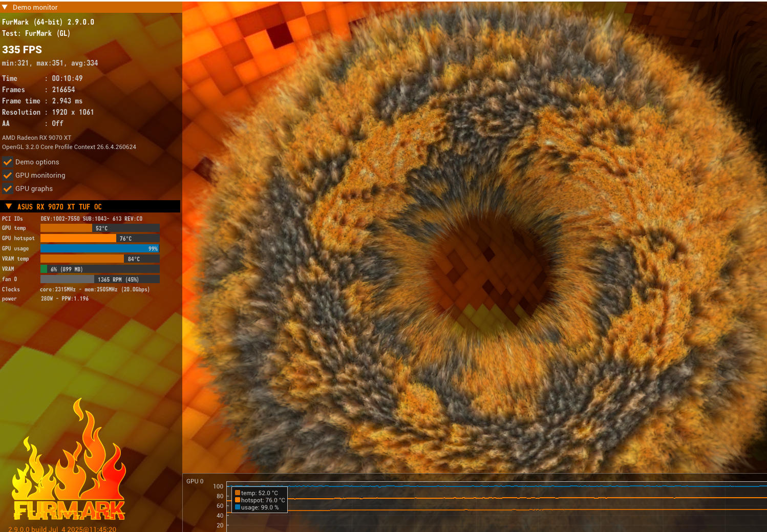
Task: Click the GPU usage 99% bar
Action: point(100,249)
